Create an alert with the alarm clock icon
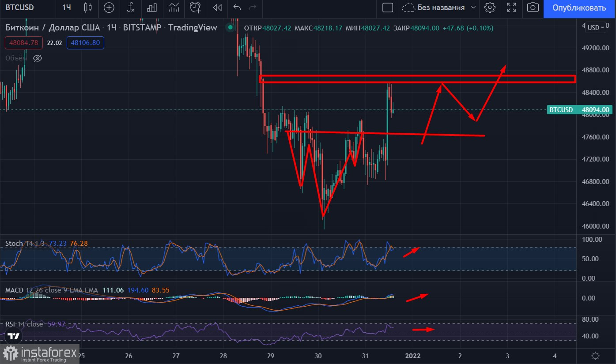616x364 pixels. coord(195,8)
